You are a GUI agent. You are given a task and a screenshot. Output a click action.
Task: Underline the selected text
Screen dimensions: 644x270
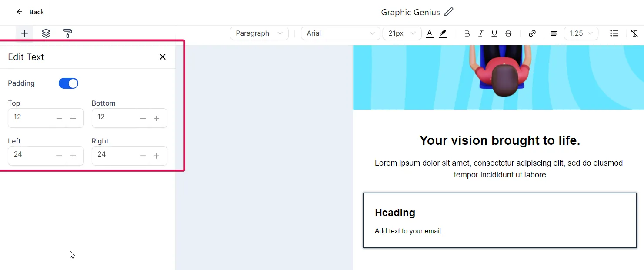pyautogui.click(x=494, y=33)
